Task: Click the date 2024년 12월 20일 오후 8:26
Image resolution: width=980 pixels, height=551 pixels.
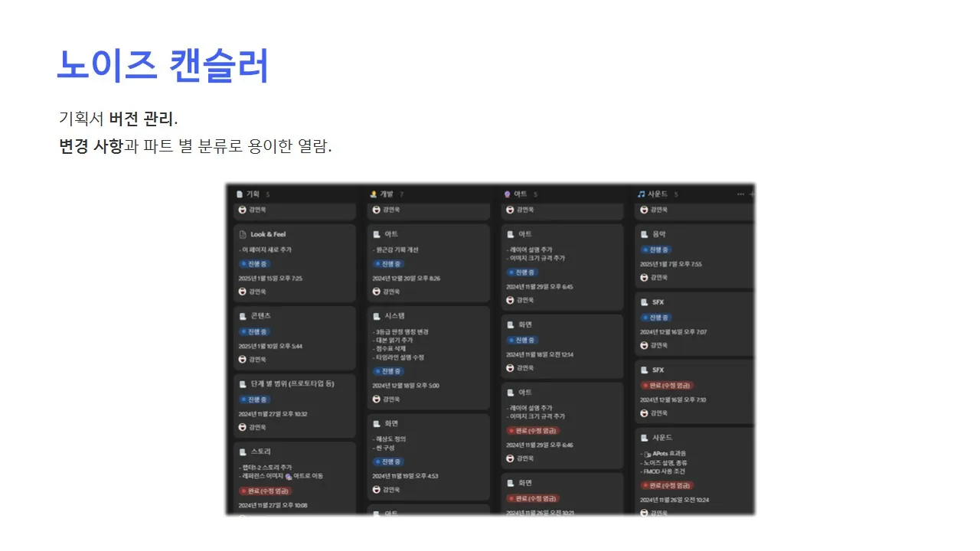Action: point(407,278)
